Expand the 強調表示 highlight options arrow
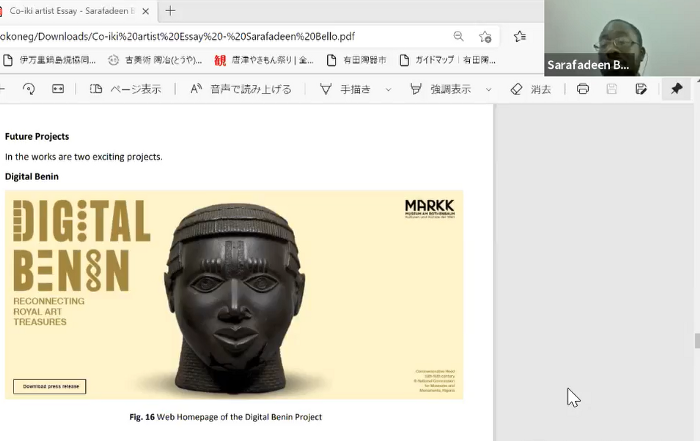 click(488, 90)
